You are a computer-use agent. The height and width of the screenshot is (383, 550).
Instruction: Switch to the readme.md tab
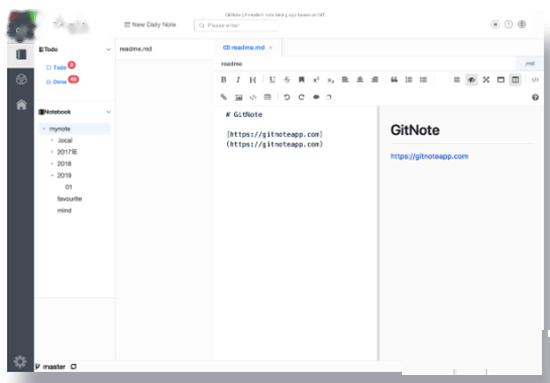coord(244,48)
